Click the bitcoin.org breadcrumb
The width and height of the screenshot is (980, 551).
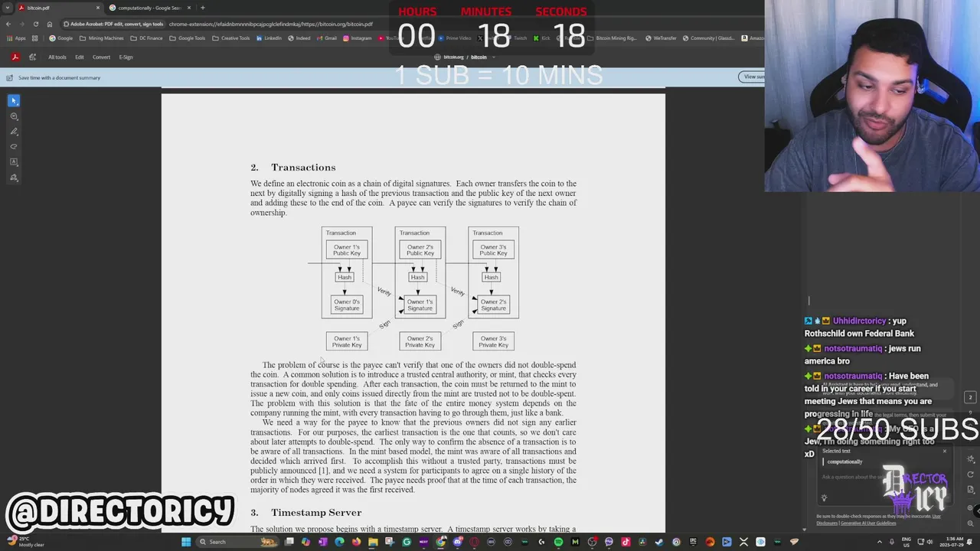pos(452,57)
